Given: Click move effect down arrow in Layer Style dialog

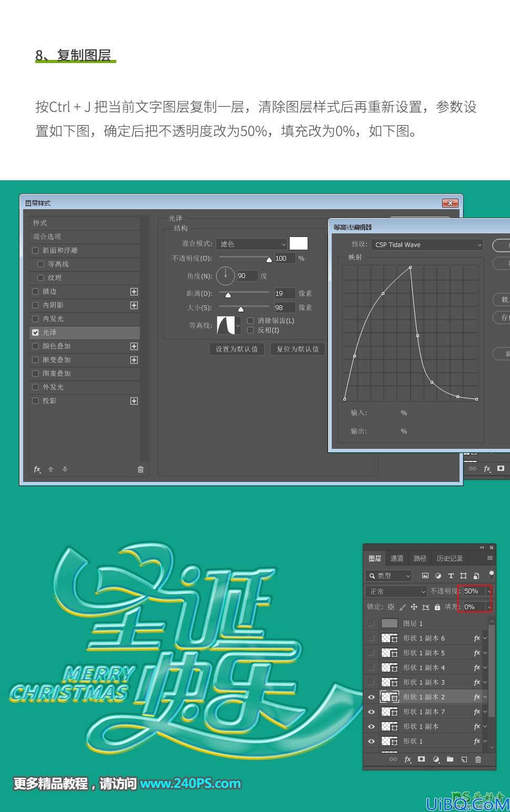Looking at the screenshot, I should 65,469.
